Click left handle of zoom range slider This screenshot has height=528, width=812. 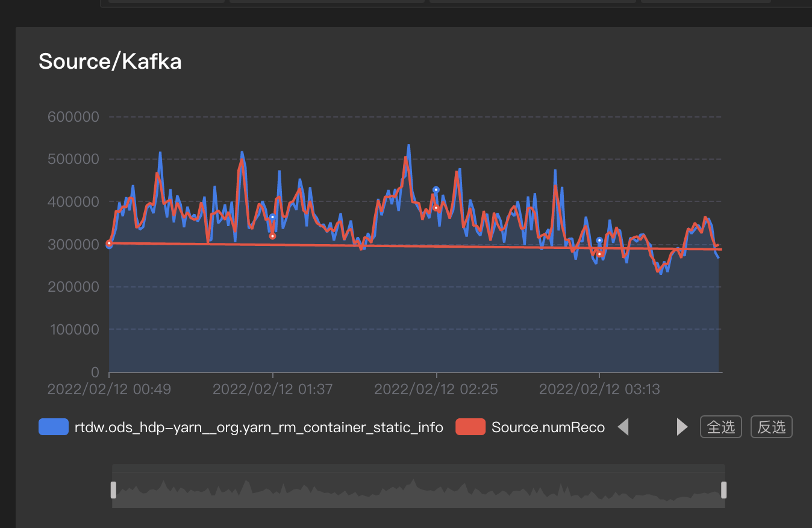coord(113,490)
